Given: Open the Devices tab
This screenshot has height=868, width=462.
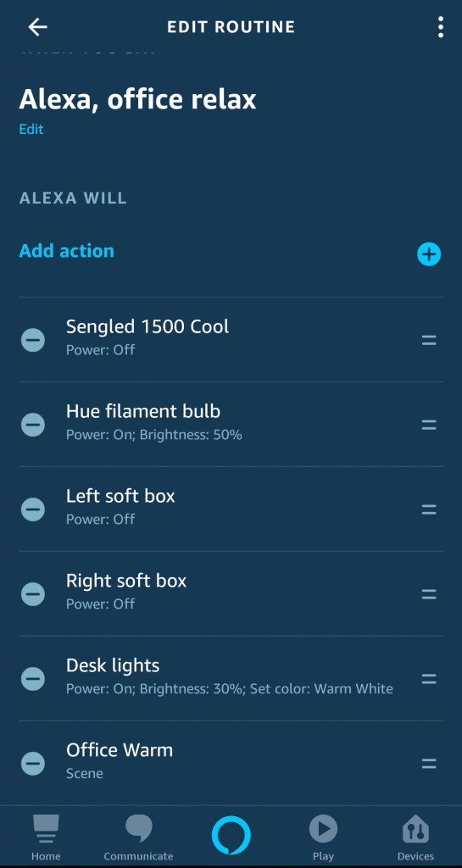Looking at the screenshot, I should point(415,837).
